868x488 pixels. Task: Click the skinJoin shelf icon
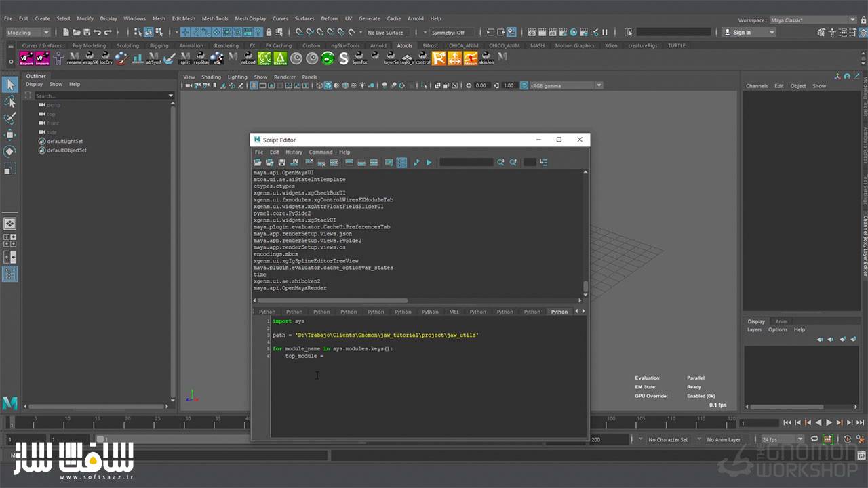point(487,58)
